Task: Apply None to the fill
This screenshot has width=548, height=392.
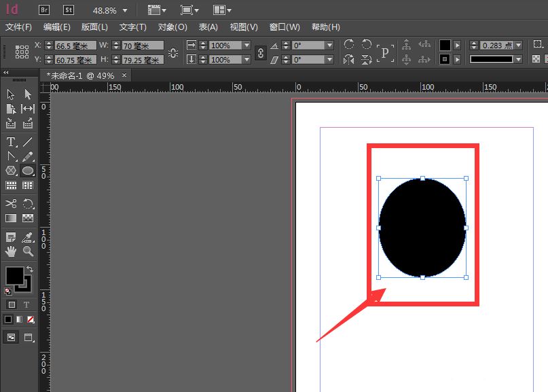Action: pyautogui.click(x=31, y=319)
